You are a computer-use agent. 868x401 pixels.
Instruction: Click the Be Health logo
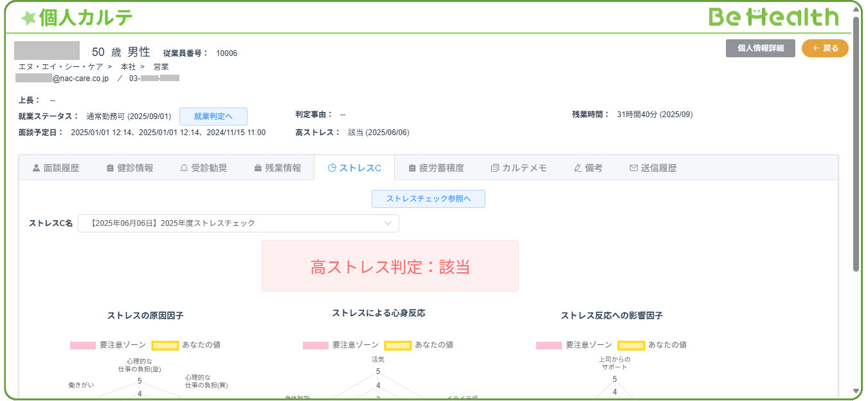773,17
